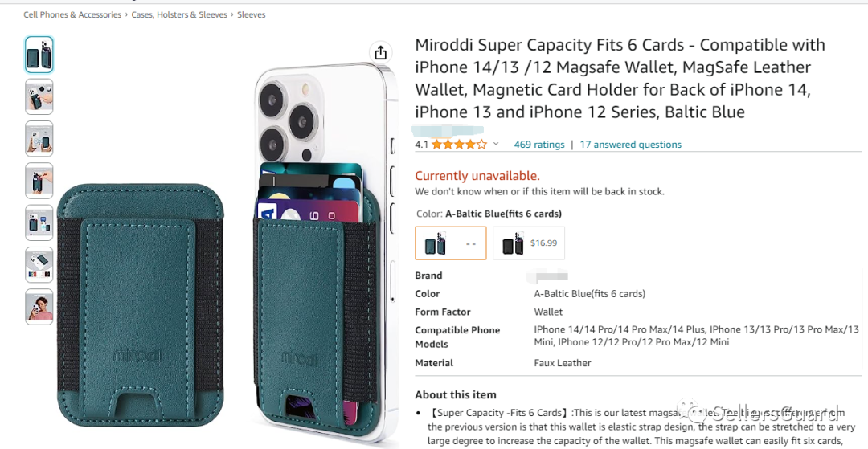Choose the black wallet swatch priced $16.99
Image resolution: width=868 pixels, height=449 pixels.
coord(528,243)
